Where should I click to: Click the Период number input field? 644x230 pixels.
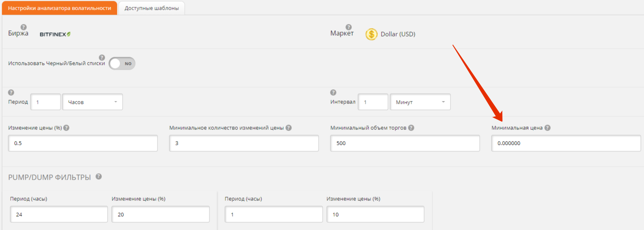click(45, 102)
